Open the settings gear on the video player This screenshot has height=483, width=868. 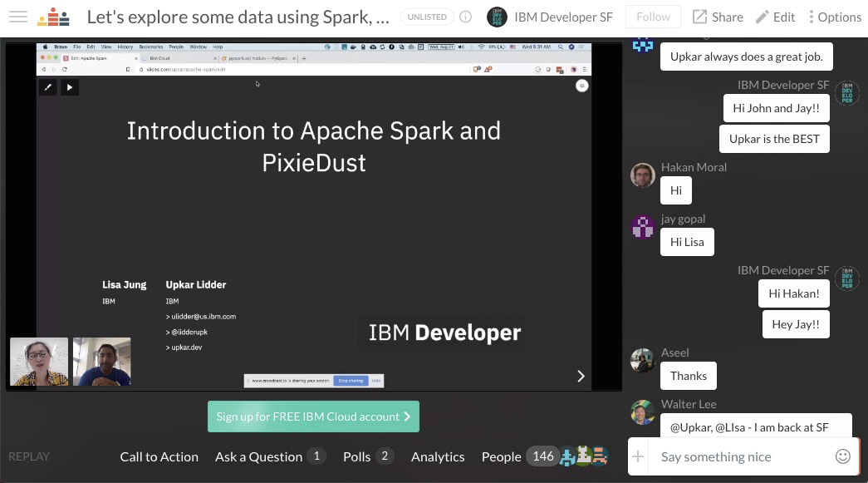point(581,86)
